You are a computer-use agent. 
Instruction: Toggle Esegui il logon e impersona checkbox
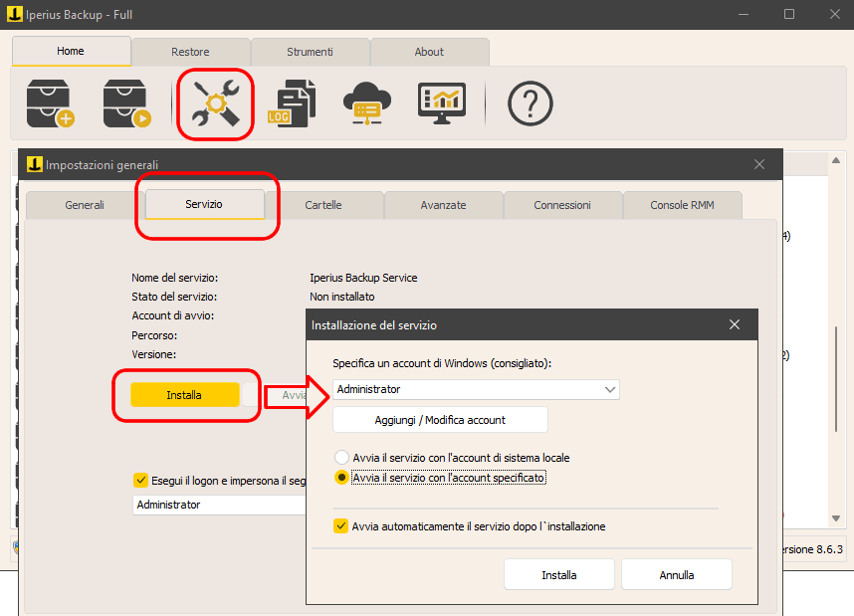(x=140, y=481)
